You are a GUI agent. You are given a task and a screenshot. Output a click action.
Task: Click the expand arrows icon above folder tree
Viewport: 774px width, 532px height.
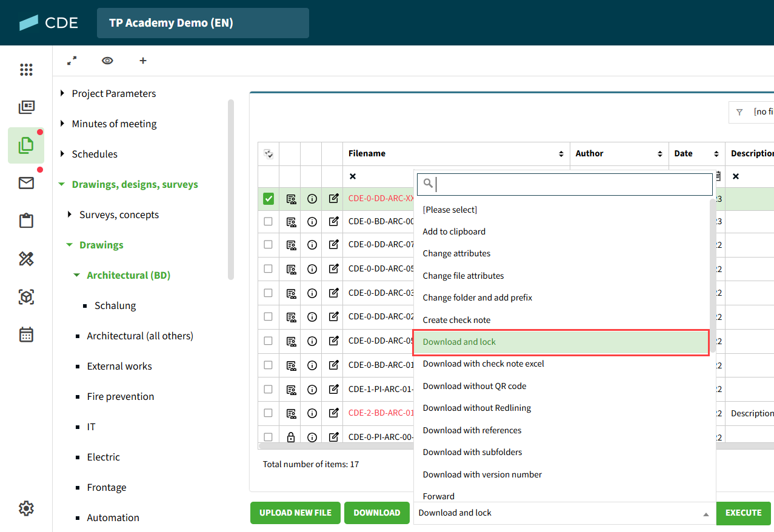tap(72, 61)
